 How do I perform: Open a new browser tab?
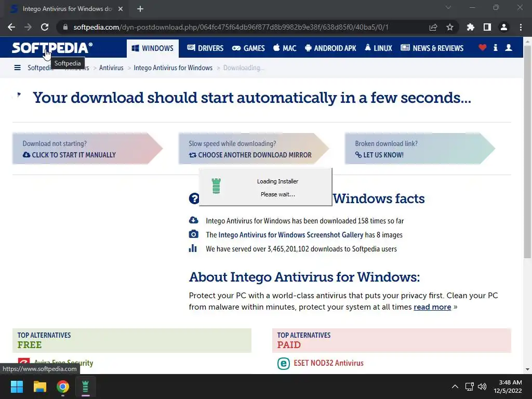(140, 9)
